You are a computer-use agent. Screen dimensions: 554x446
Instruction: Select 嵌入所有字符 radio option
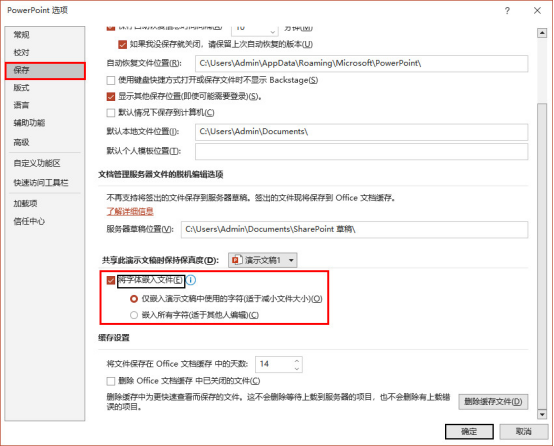(x=134, y=315)
